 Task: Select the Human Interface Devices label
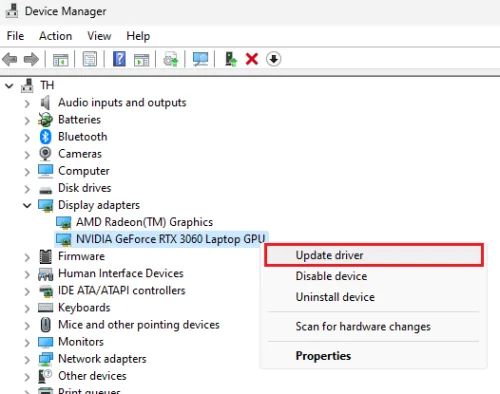point(121,273)
